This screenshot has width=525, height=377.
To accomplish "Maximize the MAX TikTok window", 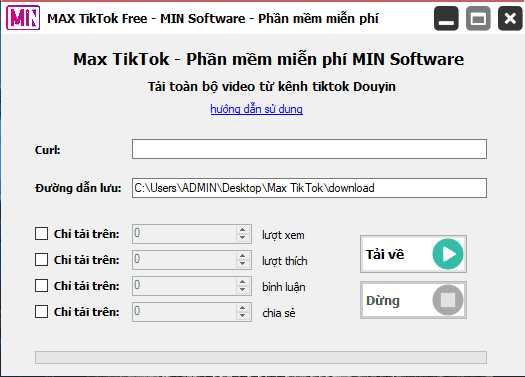I will pos(478,18).
